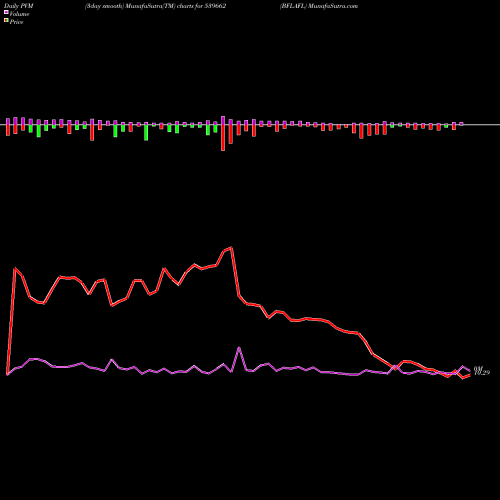Click the MunafaSutra charts for 539662 heading

pos(155,6)
